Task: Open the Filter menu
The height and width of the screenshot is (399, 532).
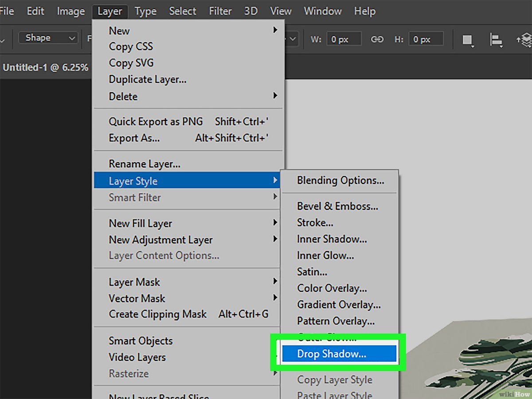Action: pos(220,11)
